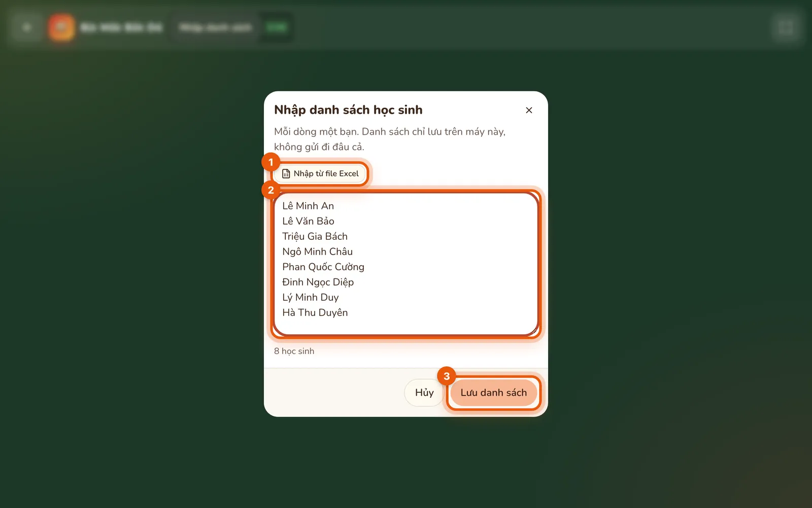The image size is (812, 508).
Task: Place cursor on Triệu Gia Bách line
Action: point(315,236)
